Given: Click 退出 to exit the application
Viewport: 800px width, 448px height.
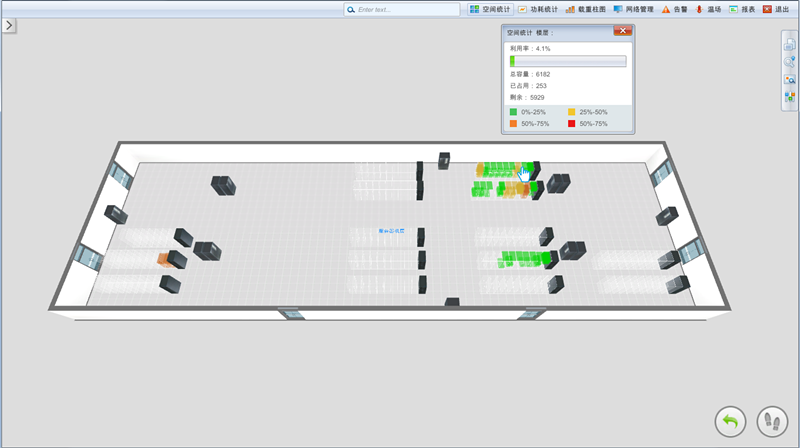Looking at the screenshot, I should [x=775, y=9].
